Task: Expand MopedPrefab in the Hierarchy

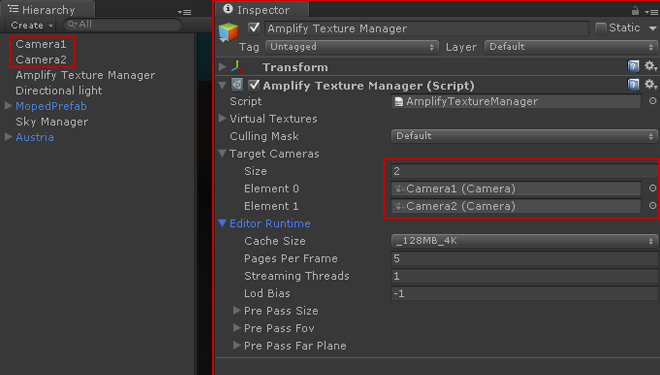Action: (x=8, y=106)
